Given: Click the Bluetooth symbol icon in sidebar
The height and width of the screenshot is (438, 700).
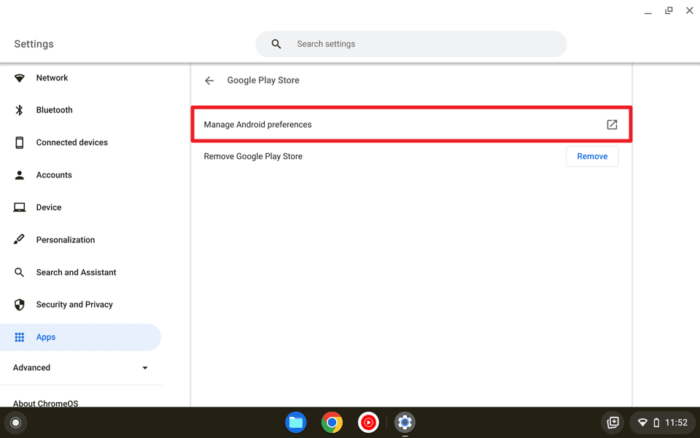Looking at the screenshot, I should [x=19, y=110].
